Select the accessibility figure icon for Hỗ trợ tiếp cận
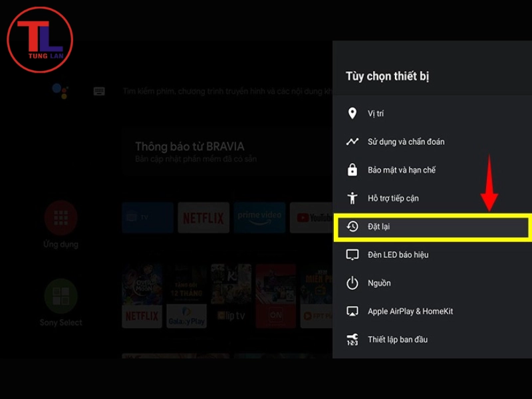This screenshot has height=399, width=532. (x=352, y=198)
